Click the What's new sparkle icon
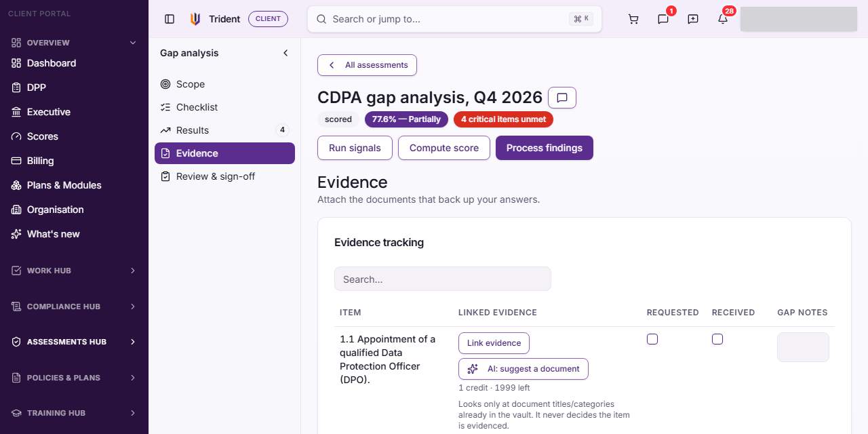This screenshot has height=434, width=868. click(x=16, y=234)
